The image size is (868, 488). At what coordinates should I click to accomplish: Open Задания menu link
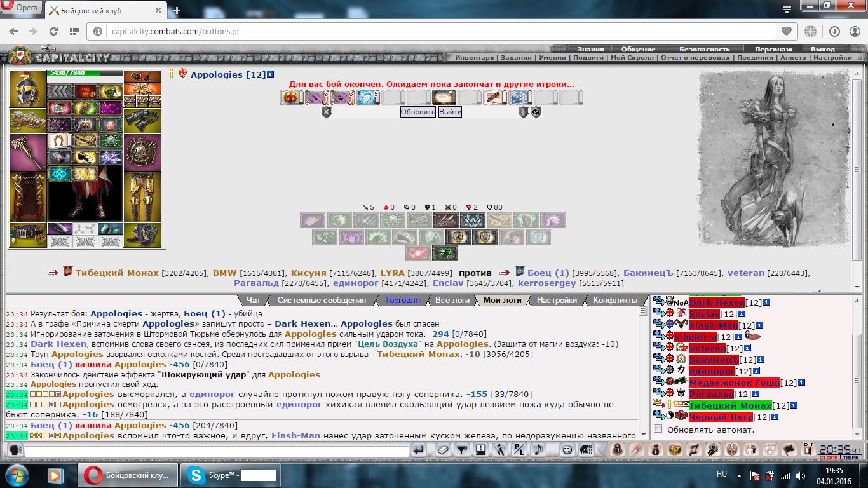click(x=515, y=57)
